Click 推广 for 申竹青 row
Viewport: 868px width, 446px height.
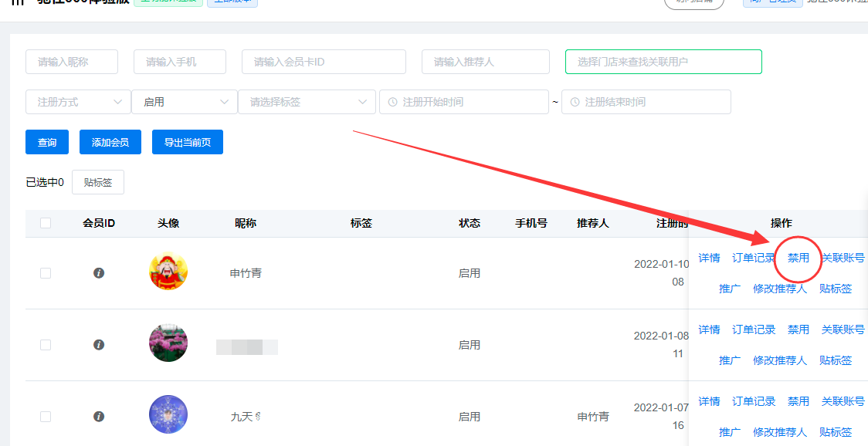pyautogui.click(x=730, y=289)
